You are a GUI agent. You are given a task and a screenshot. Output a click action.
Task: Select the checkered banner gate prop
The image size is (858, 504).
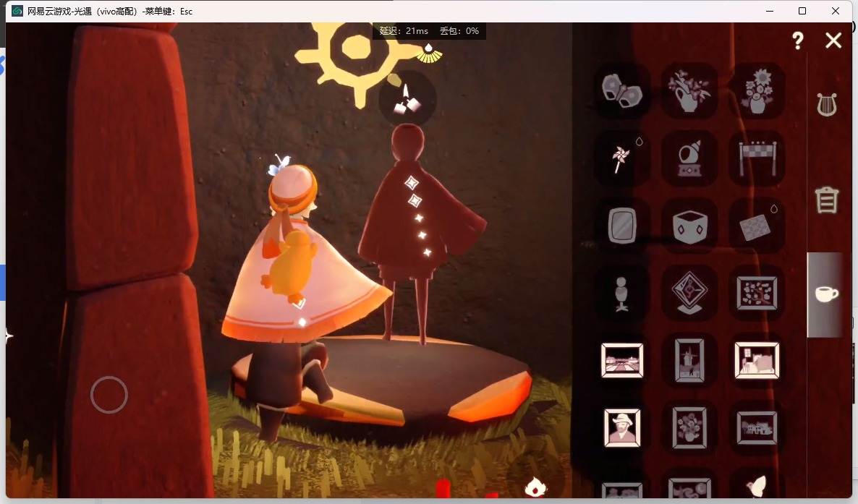[x=757, y=158]
